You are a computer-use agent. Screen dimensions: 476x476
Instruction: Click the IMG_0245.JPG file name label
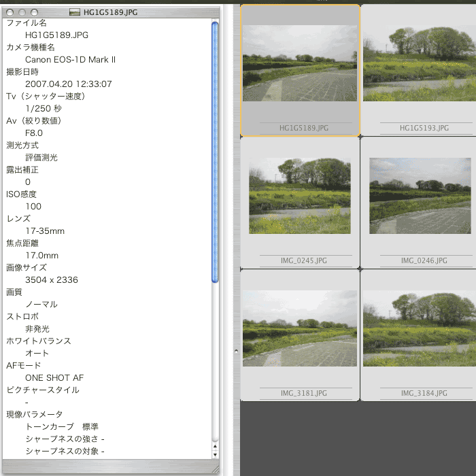(x=300, y=260)
